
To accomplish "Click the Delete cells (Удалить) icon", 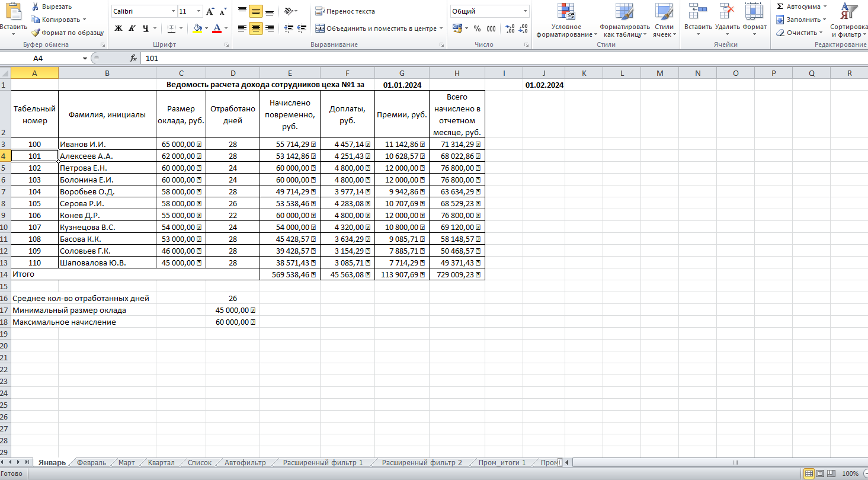I will (x=727, y=11).
